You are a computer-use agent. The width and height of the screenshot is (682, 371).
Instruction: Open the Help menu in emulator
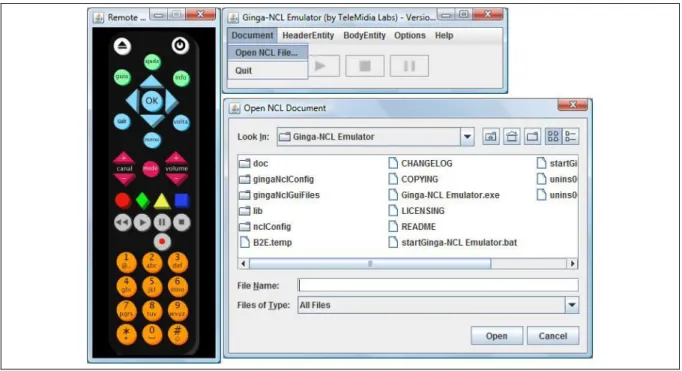(x=444, y=35)
